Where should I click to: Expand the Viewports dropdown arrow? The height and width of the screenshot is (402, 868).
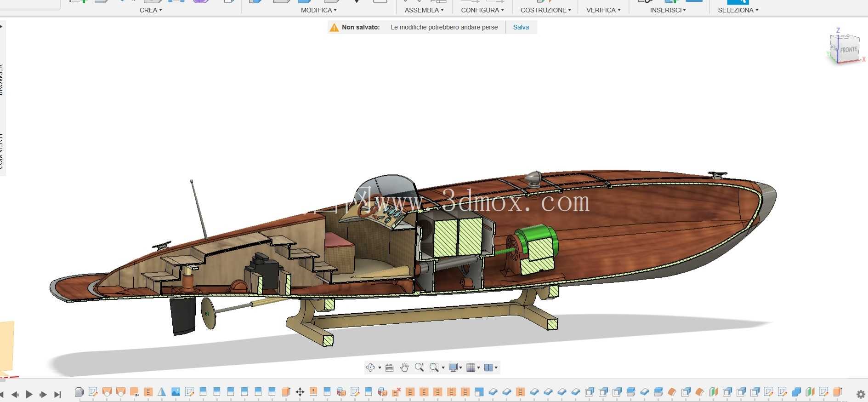coord(496,368)
